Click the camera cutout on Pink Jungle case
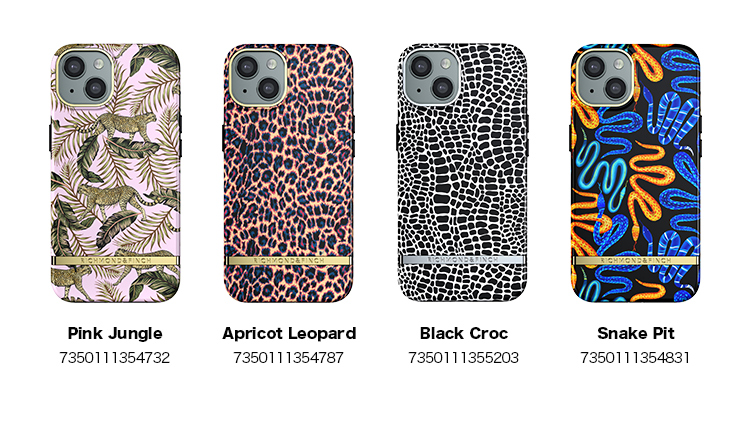 [x=85, y=77]
